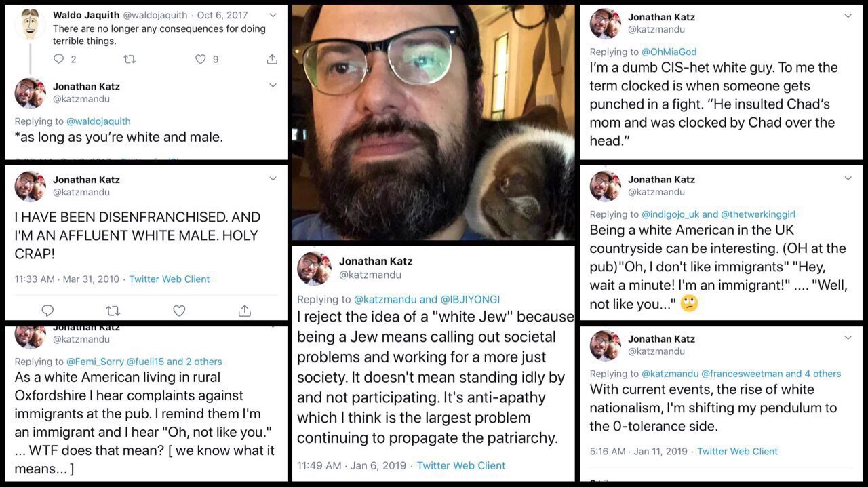
Task: Open Twitter Web Client link dated Mar 31, 2010
Action: [x=170, y=279]
